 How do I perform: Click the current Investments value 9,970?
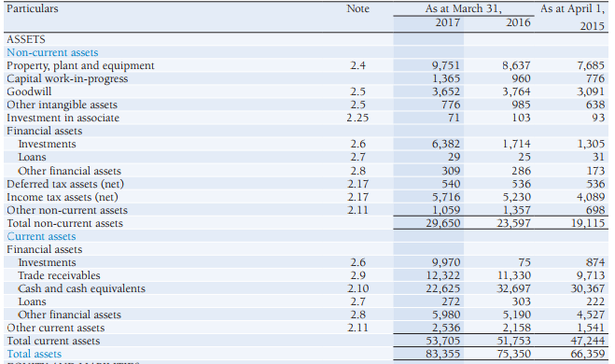[446, 262]
